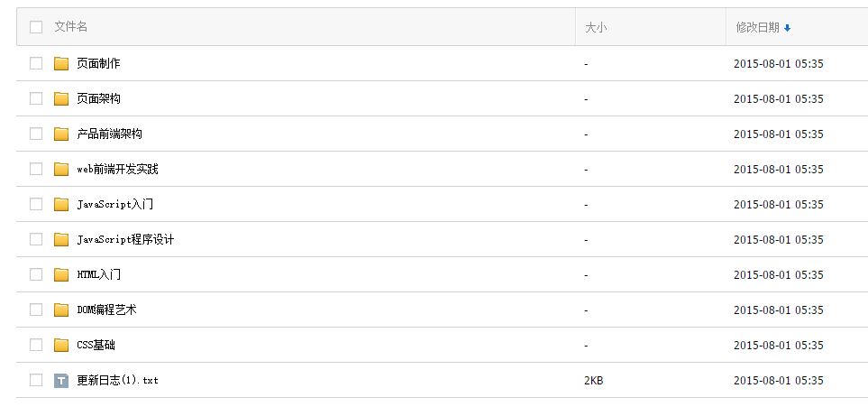Click the 更新日志(1).txt text file icon
868x416 pixels.
pos(61,381)
